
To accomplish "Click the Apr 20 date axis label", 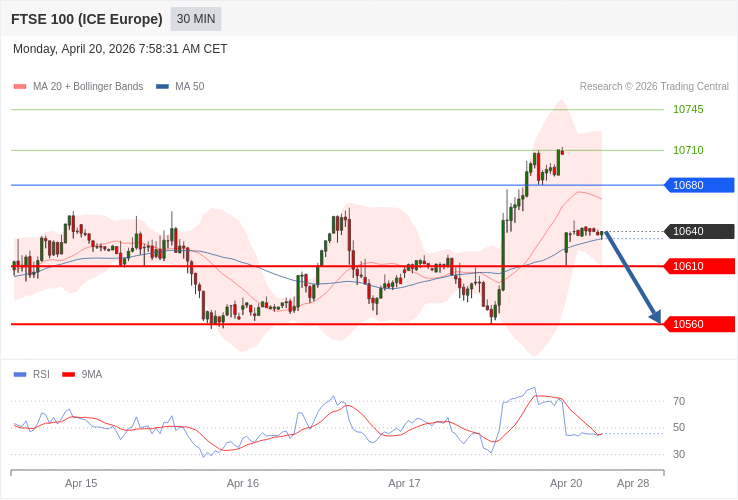I will point(566,484).
